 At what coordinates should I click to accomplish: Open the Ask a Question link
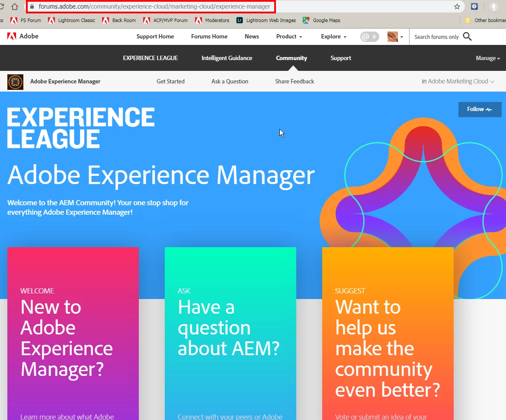230,81
